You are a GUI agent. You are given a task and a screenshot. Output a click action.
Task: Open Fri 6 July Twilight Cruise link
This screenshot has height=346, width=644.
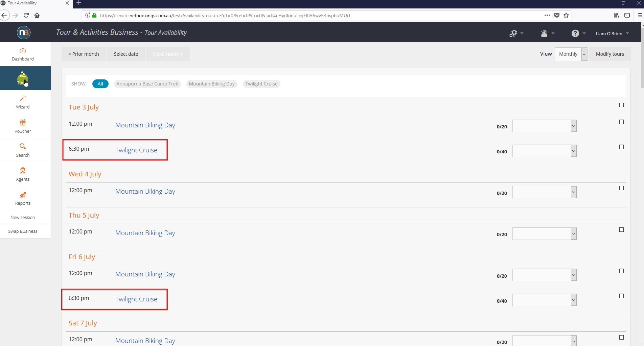click(136, 299)
